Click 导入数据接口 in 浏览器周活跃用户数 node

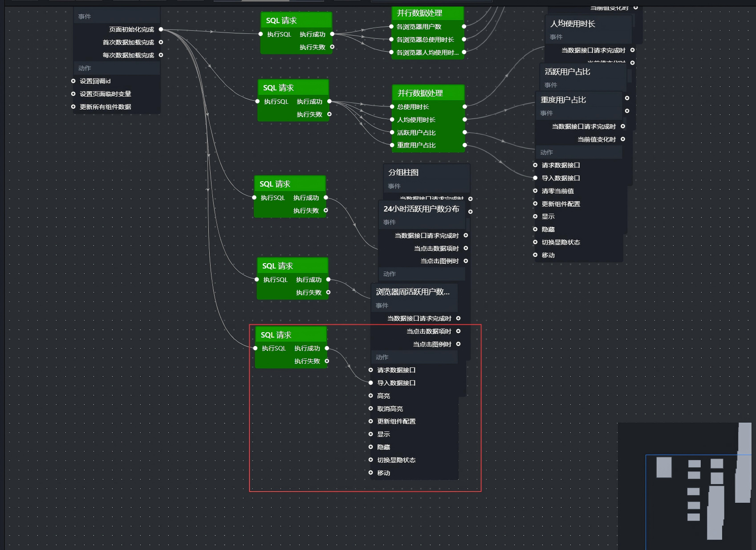tap(396, 383)
